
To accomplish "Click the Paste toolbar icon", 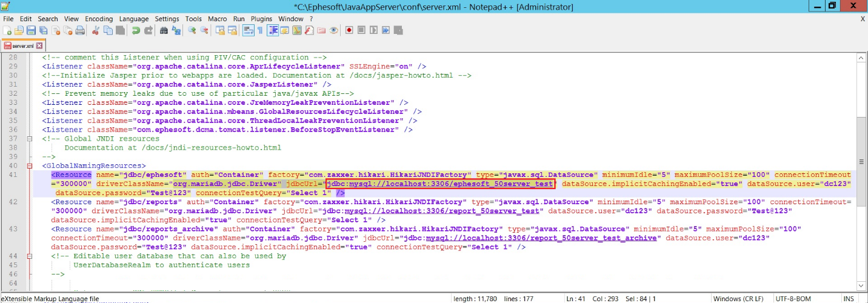I will [x=120, y=30].
